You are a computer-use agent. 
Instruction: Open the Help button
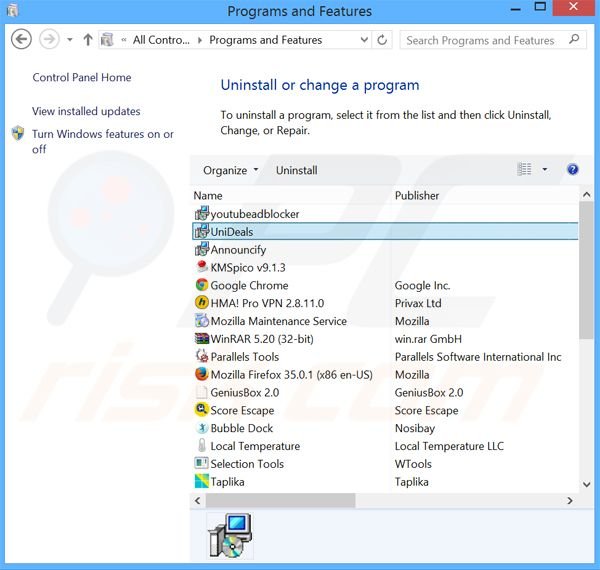(x=572, y=169)
